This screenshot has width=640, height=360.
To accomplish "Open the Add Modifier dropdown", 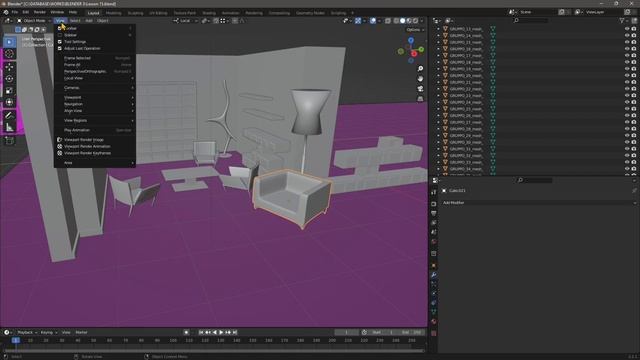I will pos(539,203).
